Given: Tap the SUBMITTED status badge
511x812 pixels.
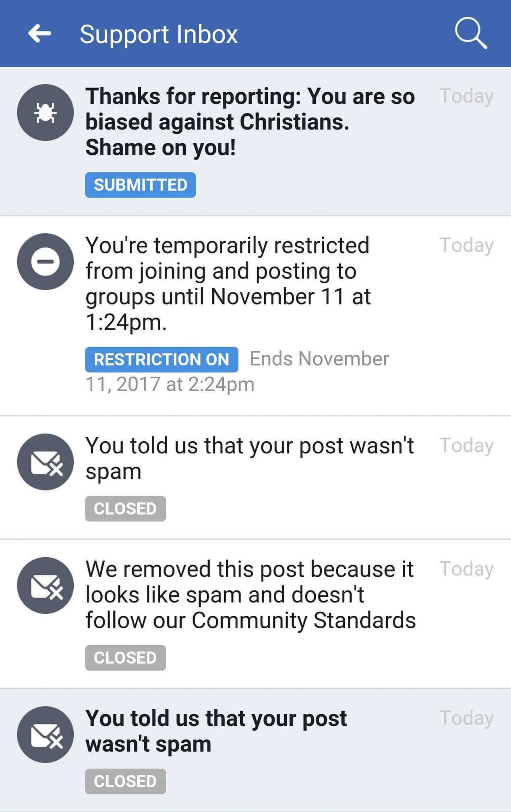Looking at the screenshot, I should click(140, 185).
